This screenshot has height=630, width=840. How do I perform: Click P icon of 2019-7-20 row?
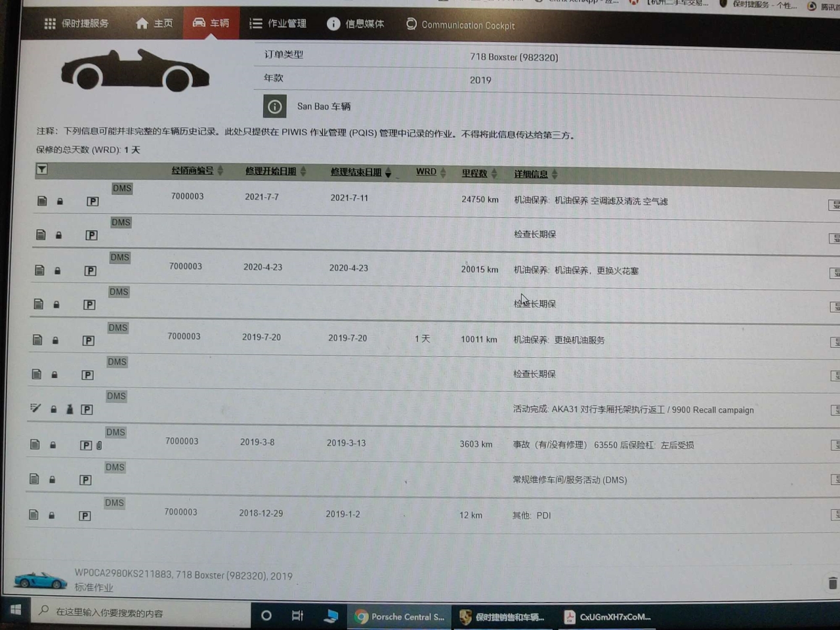click(x=89, y=341)
